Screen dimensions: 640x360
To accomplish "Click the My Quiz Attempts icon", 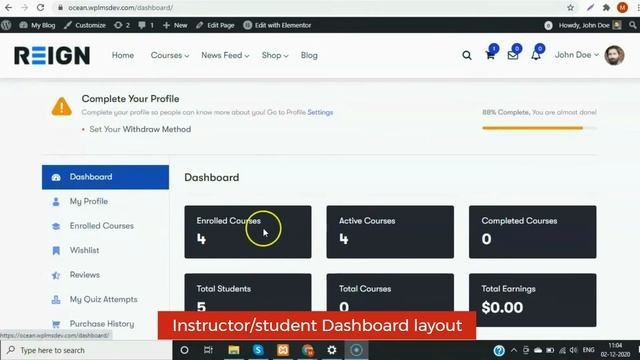I will [56, 300].
